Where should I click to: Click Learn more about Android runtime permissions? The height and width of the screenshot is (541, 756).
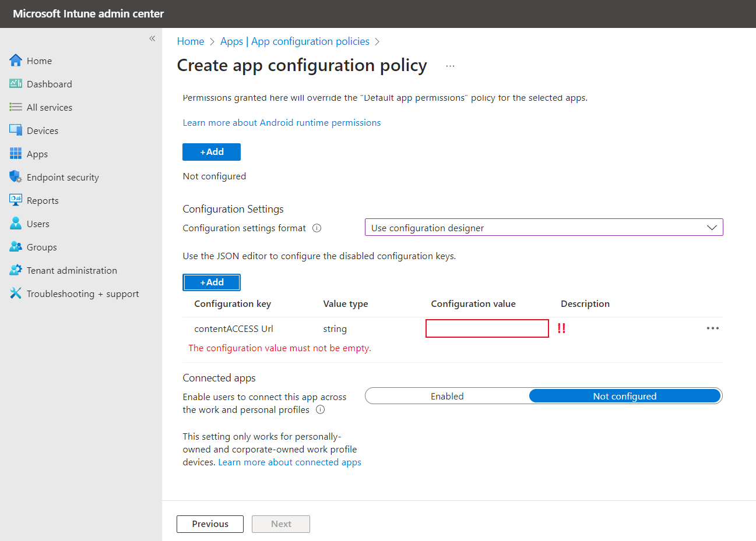pyautogui.click(x=282, y=122)
